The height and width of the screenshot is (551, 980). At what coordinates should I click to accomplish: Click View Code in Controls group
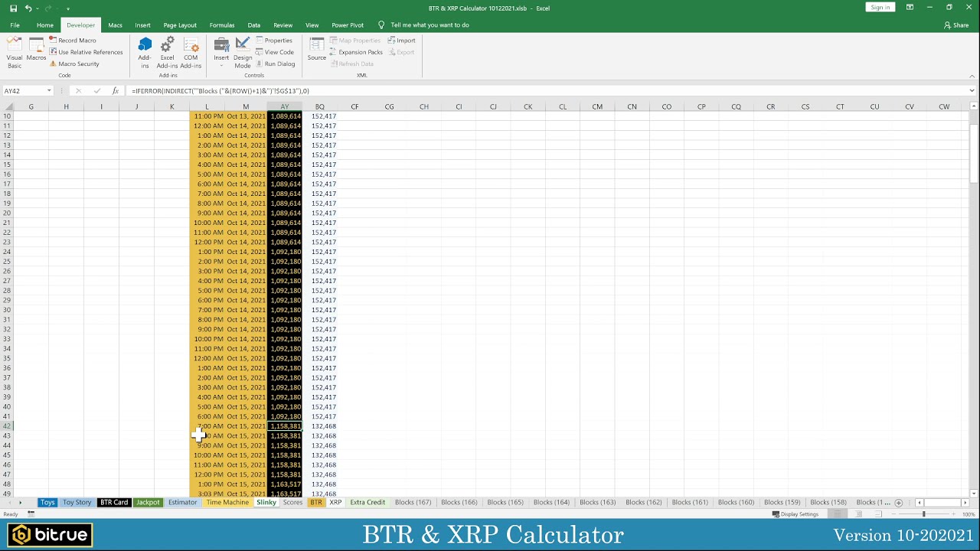(274, 52)
